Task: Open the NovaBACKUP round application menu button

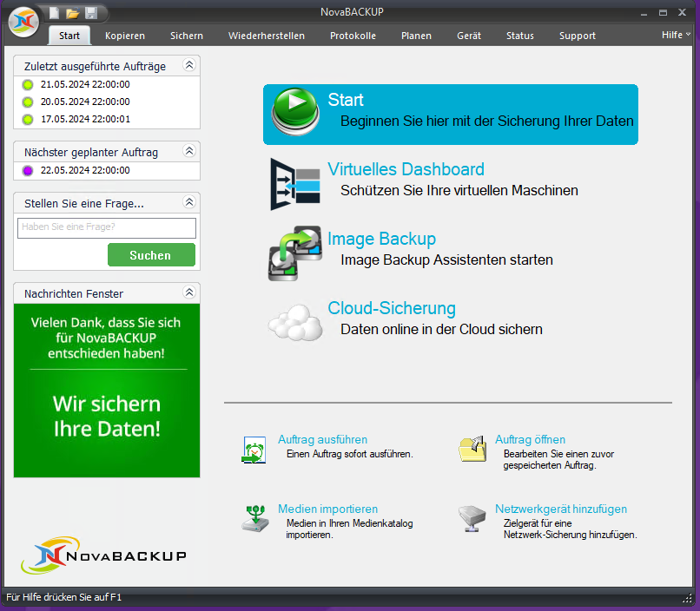Action: click(x=24, y=22)
